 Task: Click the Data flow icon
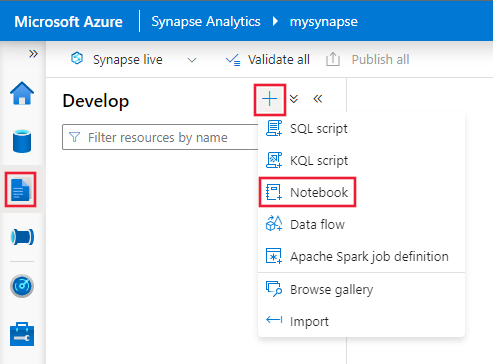click(x=274, y=223)
